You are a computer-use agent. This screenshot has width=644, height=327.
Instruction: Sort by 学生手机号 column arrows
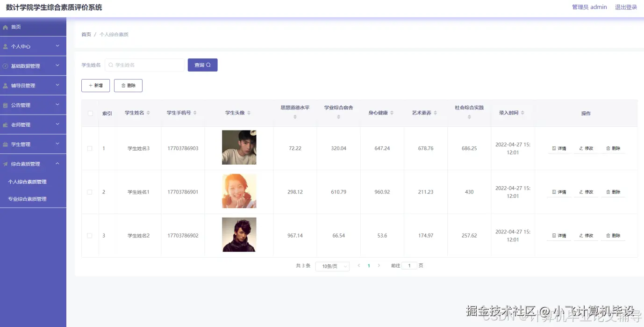tap(195, 113)
